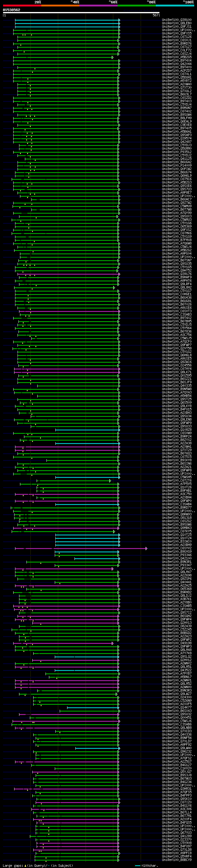The height and width of the screenshot is (868, 197).
Task: Select the UniRef100_A3C750 label
Action: click(x=177, y=494)
